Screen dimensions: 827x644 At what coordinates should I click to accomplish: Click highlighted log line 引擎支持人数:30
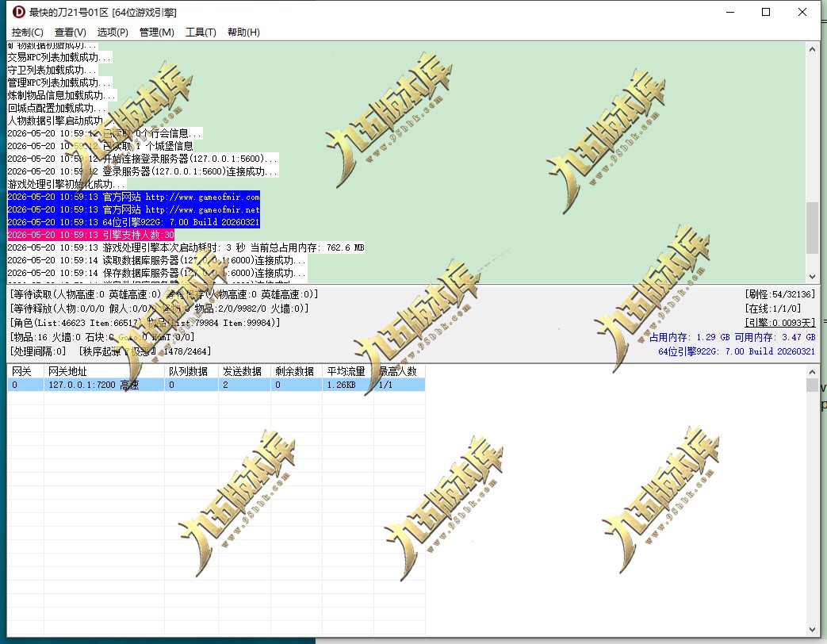pyautogui.click(x=90, y=235)
